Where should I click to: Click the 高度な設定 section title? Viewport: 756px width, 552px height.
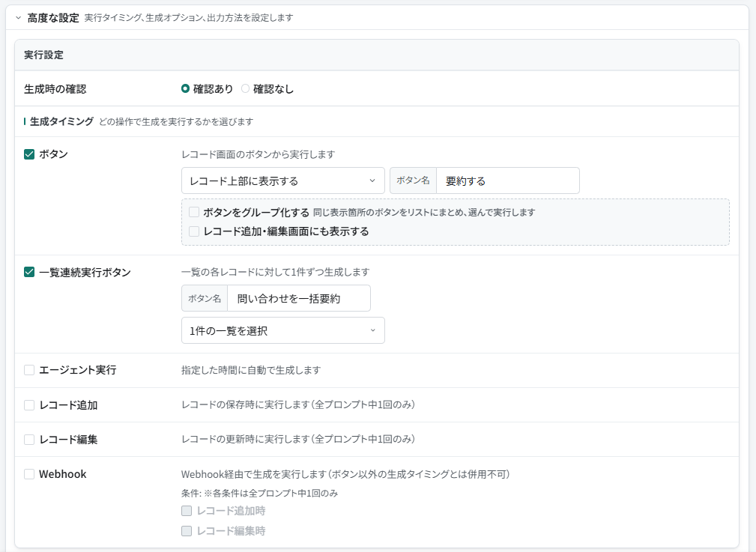pyautogui.click(x=53, y=18)
